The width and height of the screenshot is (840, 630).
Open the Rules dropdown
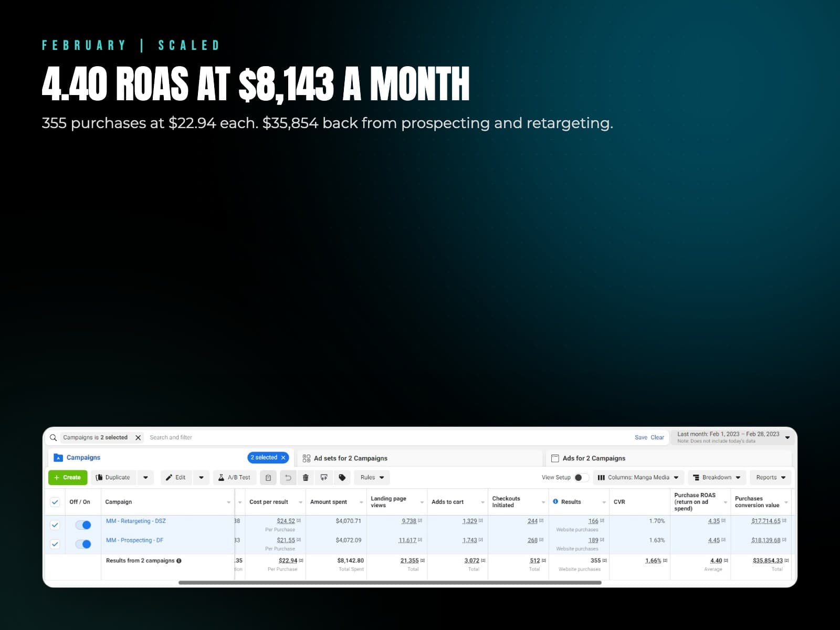tap(372, 477)
